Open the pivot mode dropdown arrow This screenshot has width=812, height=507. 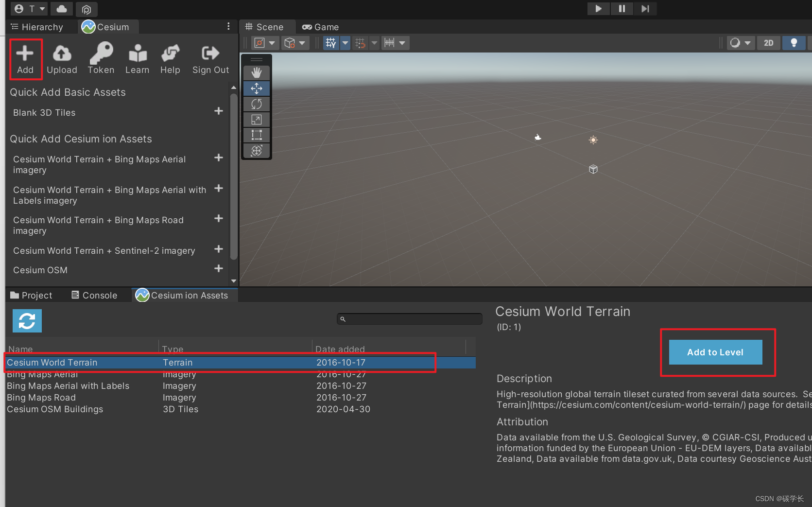[x=272, y=43]
